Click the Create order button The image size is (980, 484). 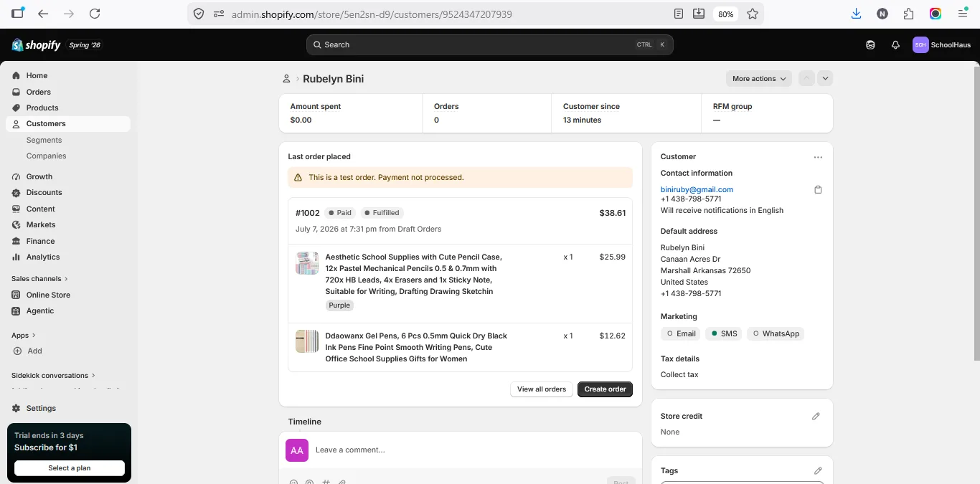605,389
